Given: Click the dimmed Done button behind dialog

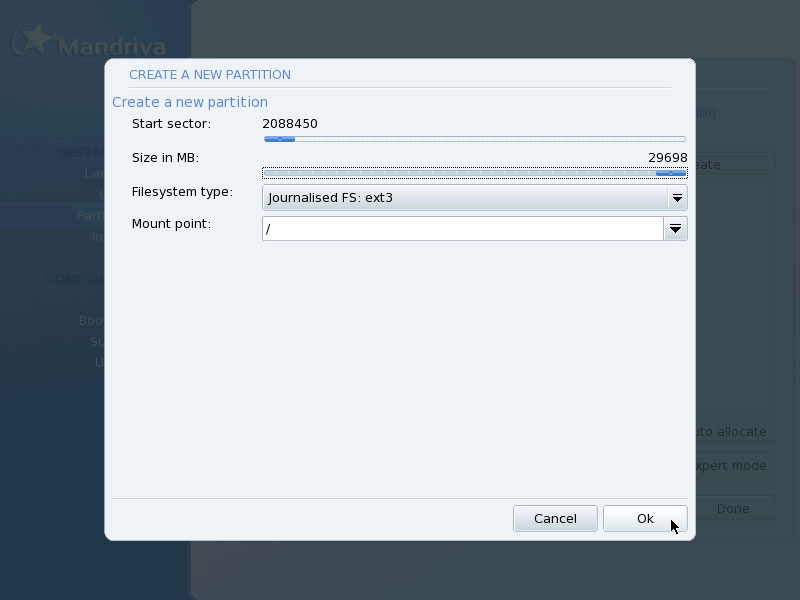Looking at the screenshot, I should (x=733, y=508).
